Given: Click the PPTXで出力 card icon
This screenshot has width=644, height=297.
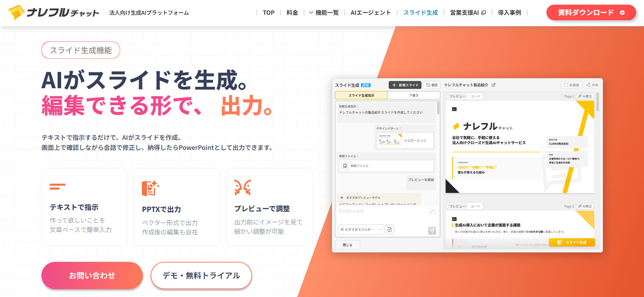Looking at the screenshot, I should (x=150, y=188).
